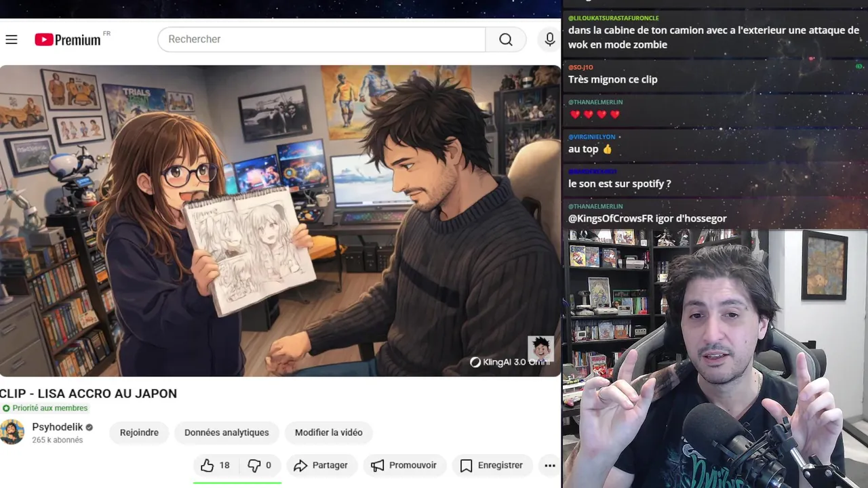Start voice search with microphone icon
This screenshot has width=868, height=488.
(550, 39)
